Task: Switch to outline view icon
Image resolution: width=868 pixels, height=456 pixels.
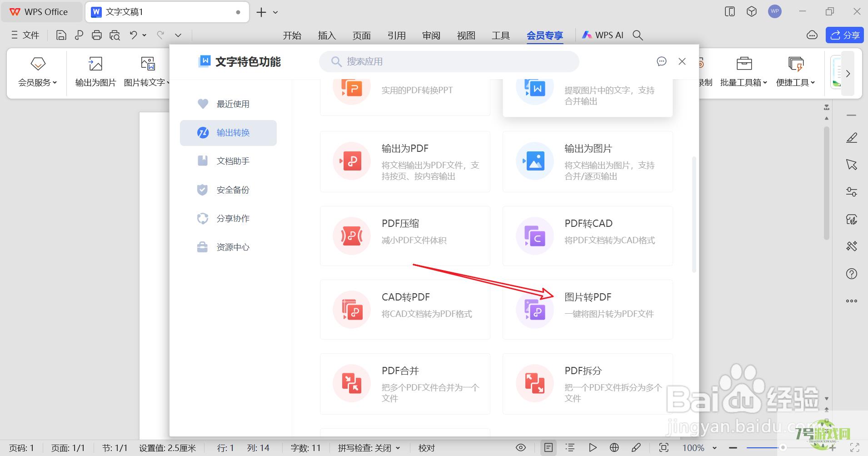Action: click(570, 447)
